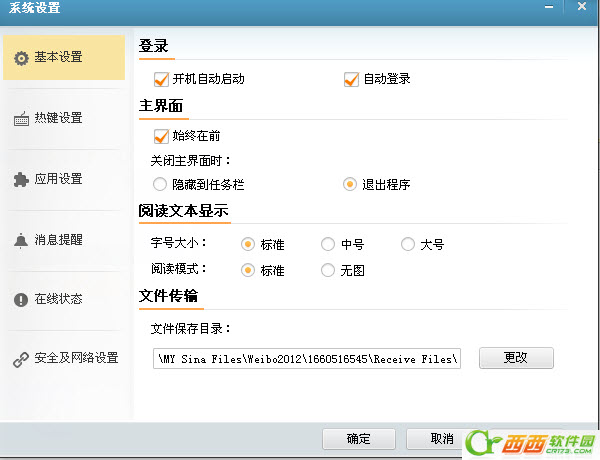600x460 pixels.
Task: Click the 阅读模式 label
Action: 179,269
